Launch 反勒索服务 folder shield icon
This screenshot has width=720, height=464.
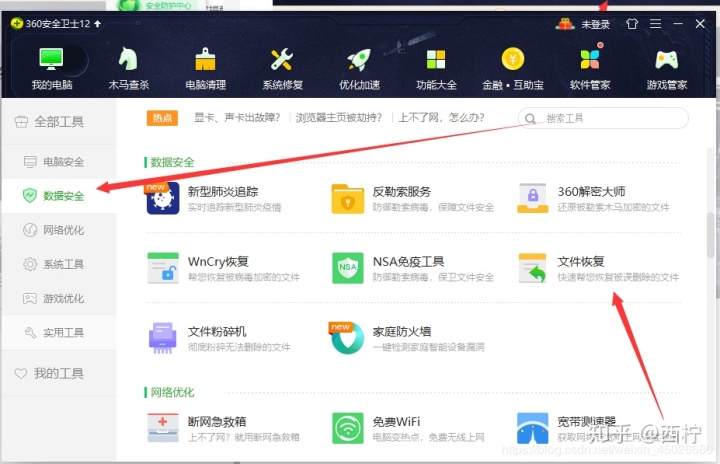click(x=348, y=198)
